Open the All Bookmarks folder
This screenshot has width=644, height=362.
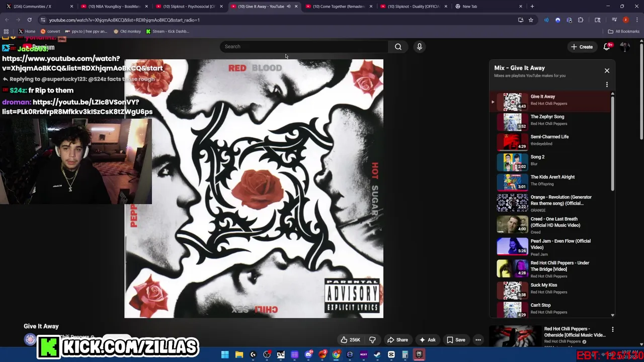coord(624,31)
